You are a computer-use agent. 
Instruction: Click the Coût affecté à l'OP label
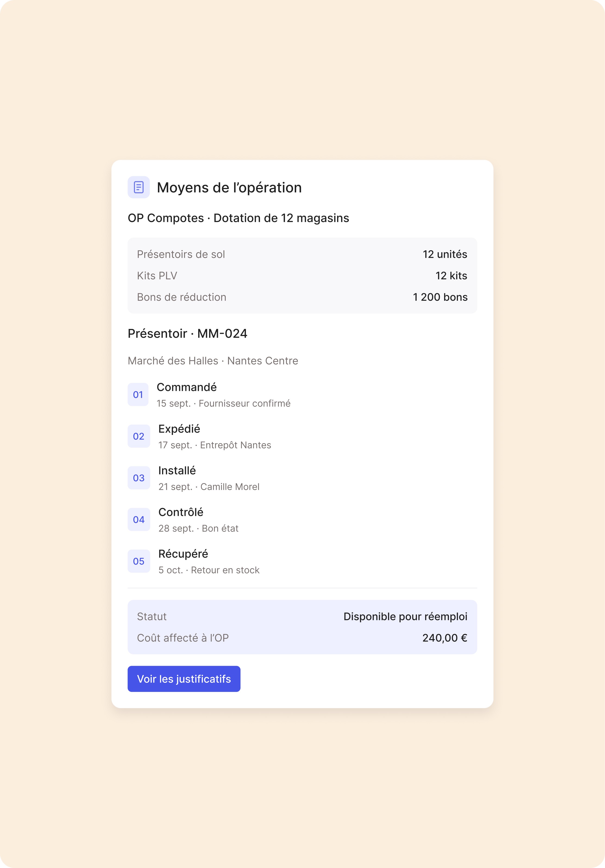pos(183,638)
